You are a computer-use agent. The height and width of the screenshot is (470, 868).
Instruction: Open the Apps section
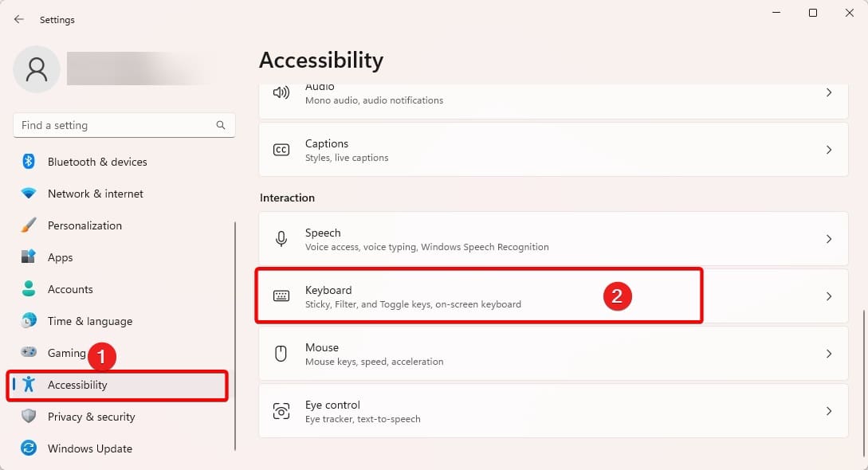(60, 257)
